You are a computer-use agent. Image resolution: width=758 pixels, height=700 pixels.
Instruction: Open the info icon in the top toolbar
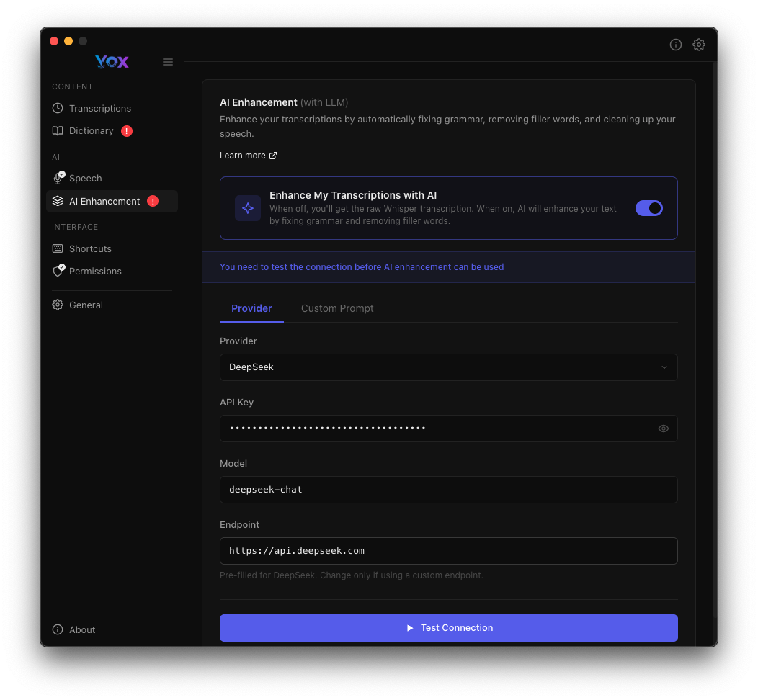tap(675, 44)
